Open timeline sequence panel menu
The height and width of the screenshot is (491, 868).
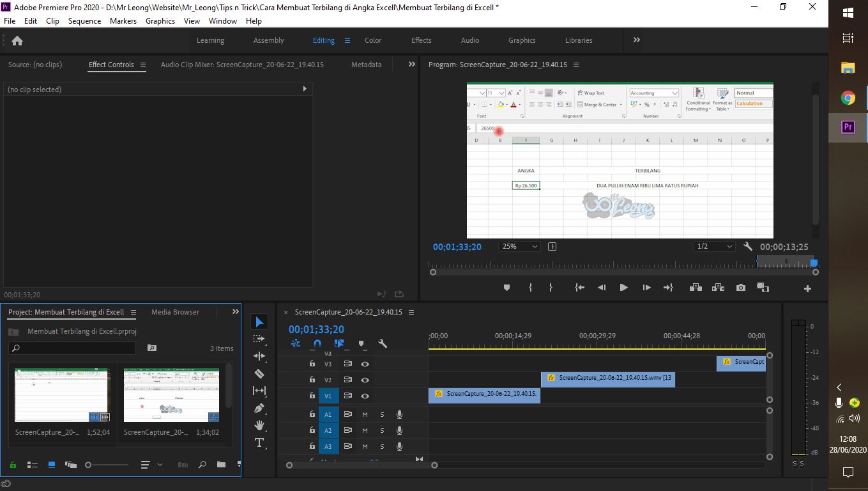(411, 312)
